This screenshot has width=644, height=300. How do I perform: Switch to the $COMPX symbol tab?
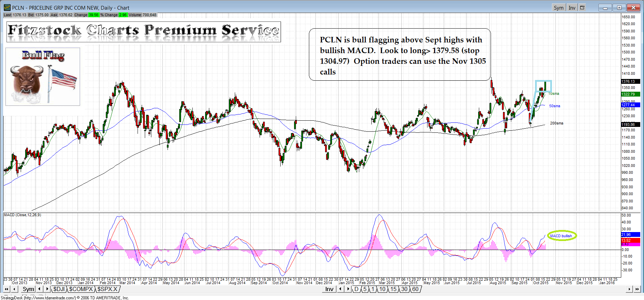81,289
